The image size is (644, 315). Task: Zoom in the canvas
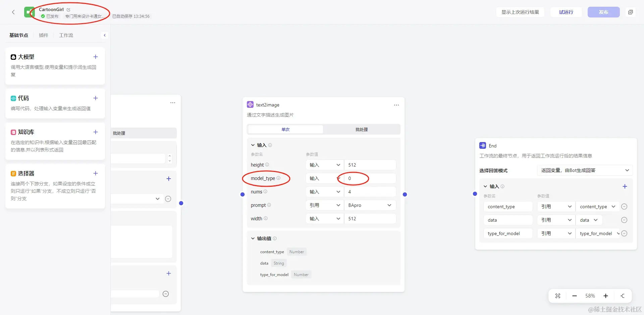tap(606, 296)
